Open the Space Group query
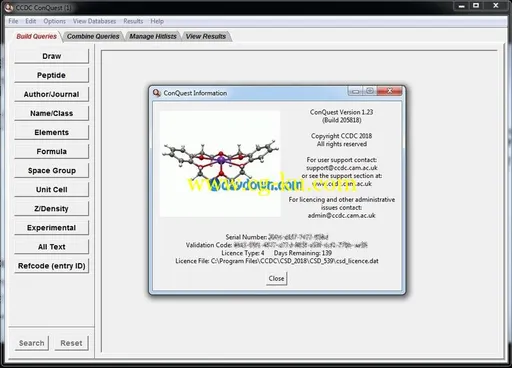This screenshot has width=512, height=368. (x=52, y=170)
